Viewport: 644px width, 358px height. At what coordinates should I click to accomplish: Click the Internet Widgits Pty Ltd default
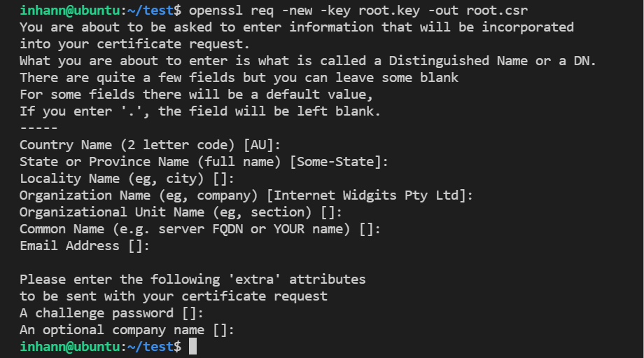366,195
